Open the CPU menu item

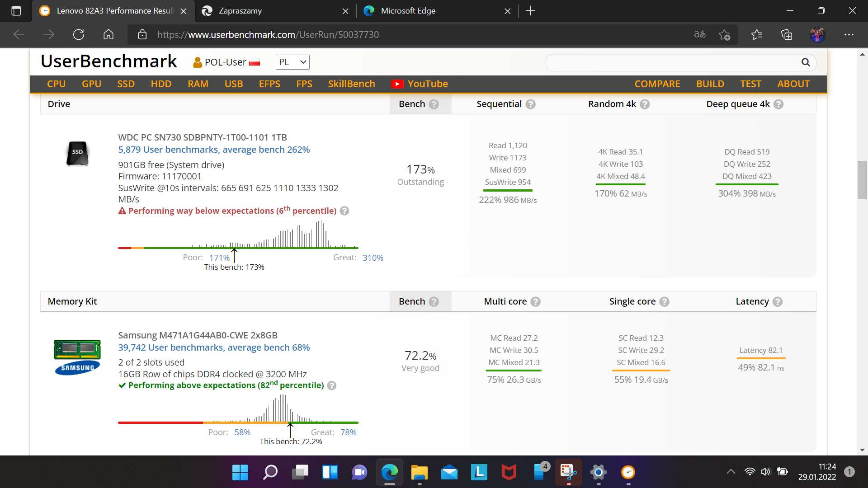point(57,84)
